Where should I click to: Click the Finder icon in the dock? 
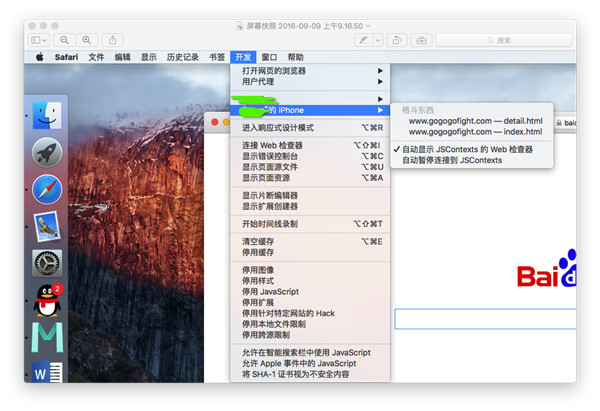[x=47, y=114]
